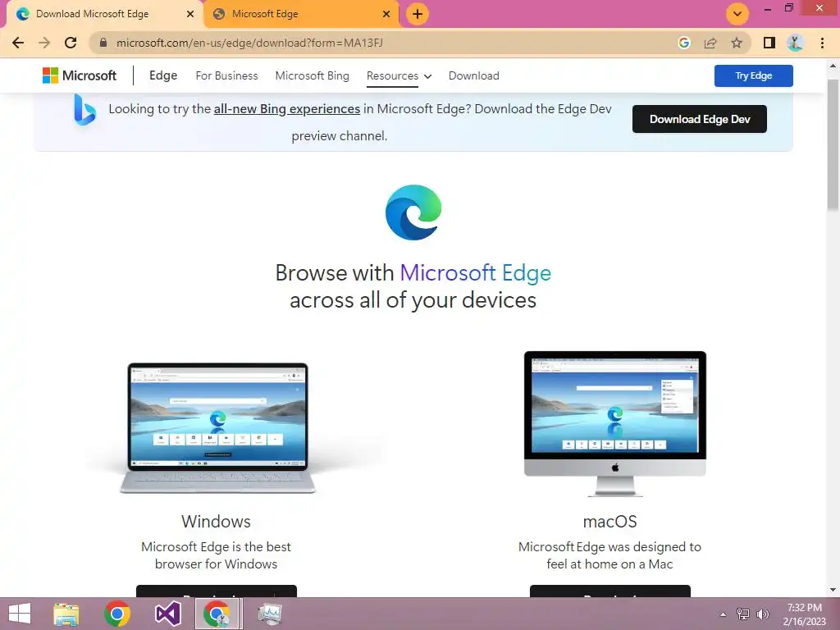The height and width of the screenshot is (630, 840).
Task: Click the macOS heading text
Action: [x=609, y=521]
